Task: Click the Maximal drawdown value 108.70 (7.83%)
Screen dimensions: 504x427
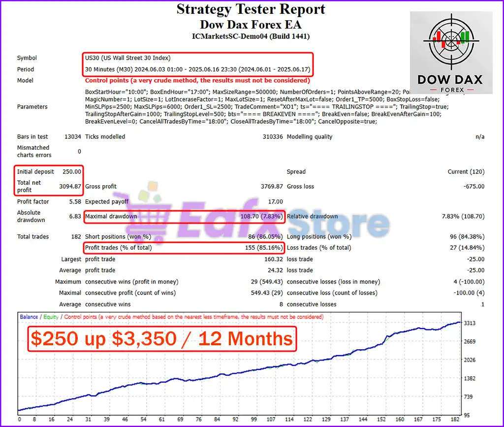Action: pos(262,216)
